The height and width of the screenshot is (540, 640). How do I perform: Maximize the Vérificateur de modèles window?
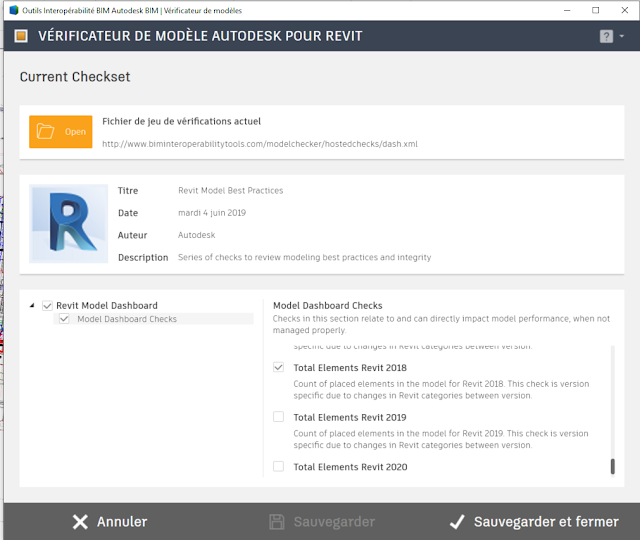point(596,10)
